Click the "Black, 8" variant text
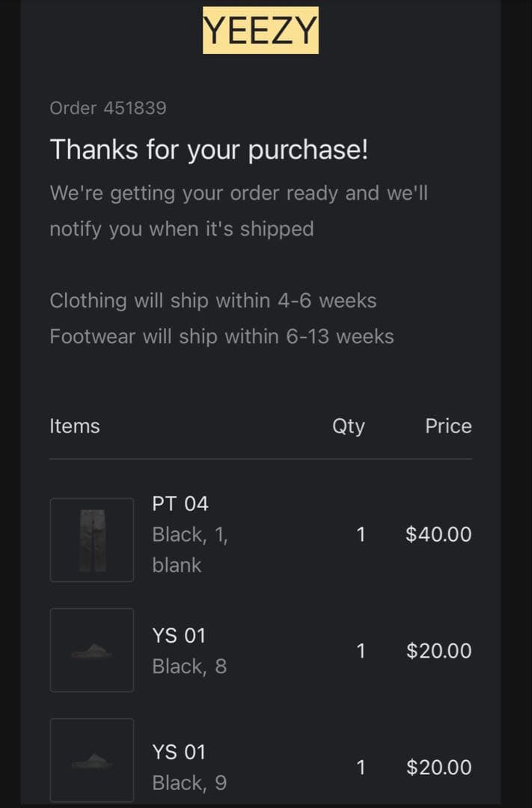This screenshot has height=808, width=532. pyautogui.click(x=189, y=666)
